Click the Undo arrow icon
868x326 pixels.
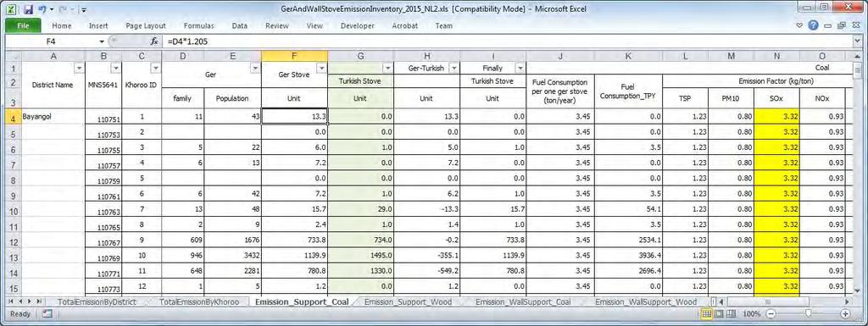tap(42, 9)
